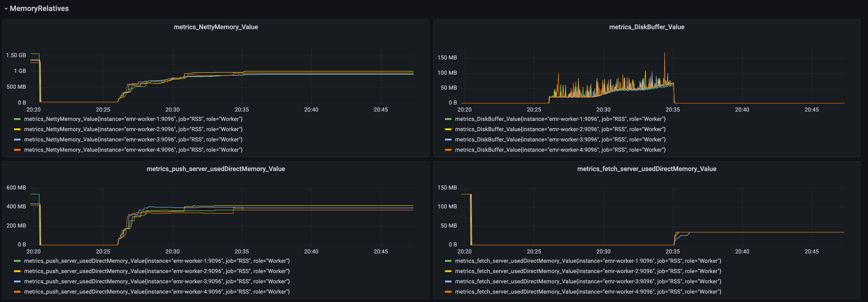The image size is (868, 302).
Task: Toggle push_server usedDirectMemory emr-worker-1 legend label
Action: [x=157, y=261]
